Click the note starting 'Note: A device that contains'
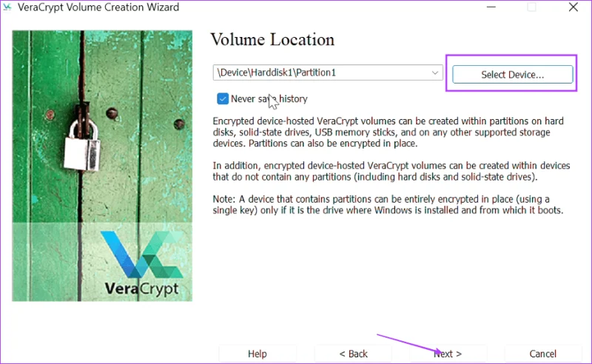 [388, 205]
